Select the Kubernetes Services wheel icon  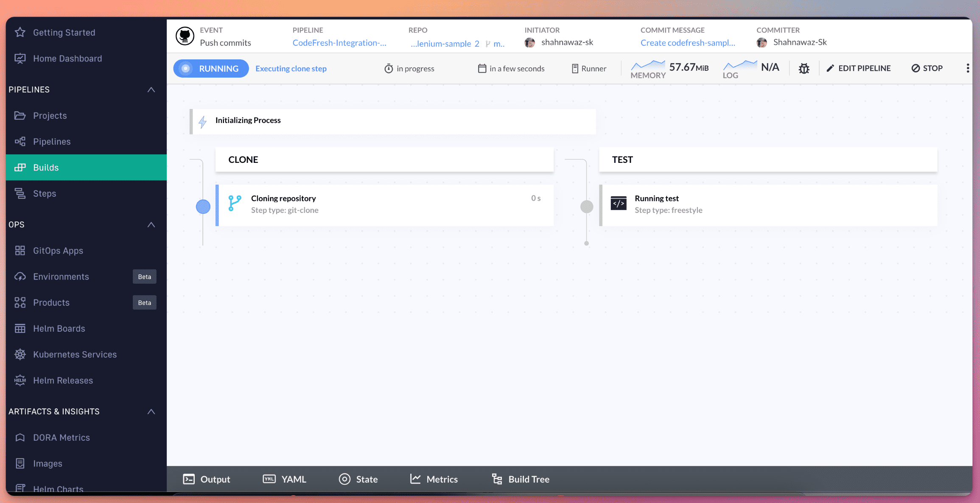click(x=20, y=354)
